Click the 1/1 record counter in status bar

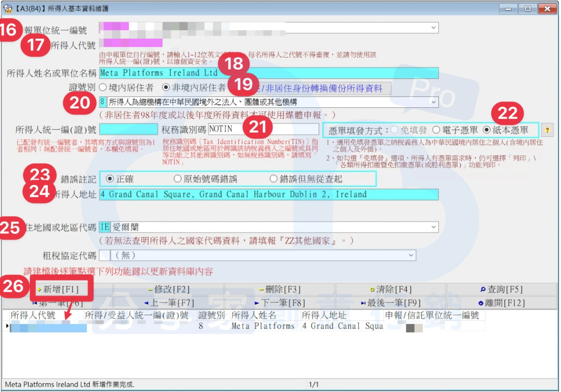click(x=314, y=385)
